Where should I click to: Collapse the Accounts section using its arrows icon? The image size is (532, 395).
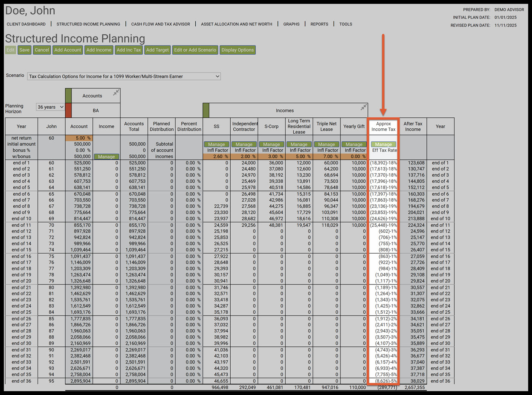[x=116, y=92]
